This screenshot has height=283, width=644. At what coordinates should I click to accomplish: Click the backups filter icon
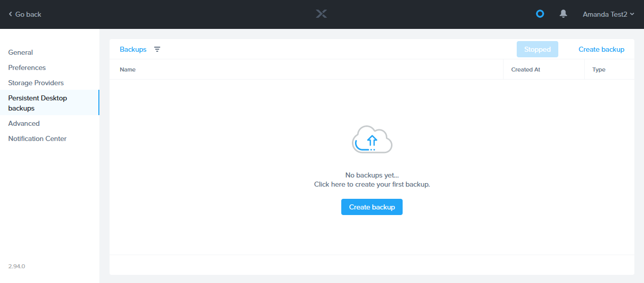coord(157,49)
